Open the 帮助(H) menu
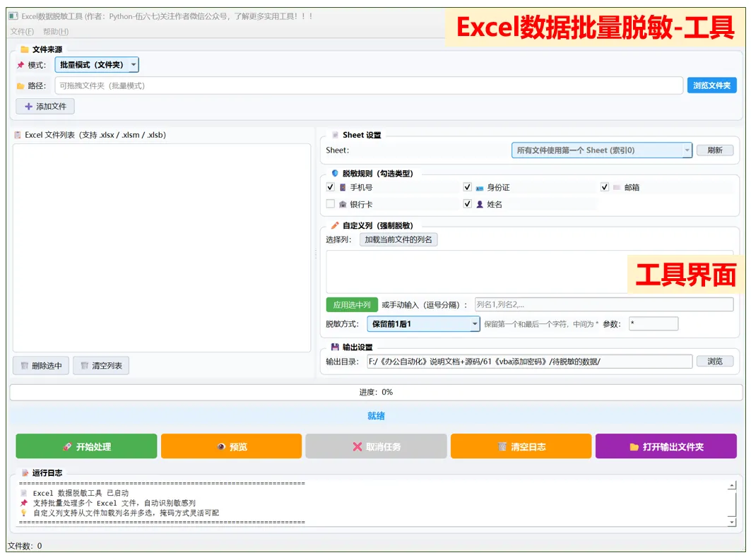The height and width of the screenshot is (560, 751). pos(56,32)
